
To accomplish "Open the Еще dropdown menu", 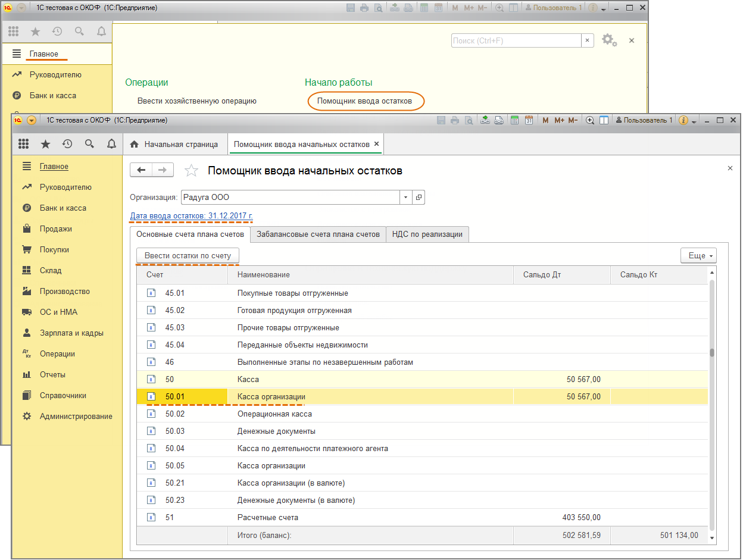I will pos(698,255).
